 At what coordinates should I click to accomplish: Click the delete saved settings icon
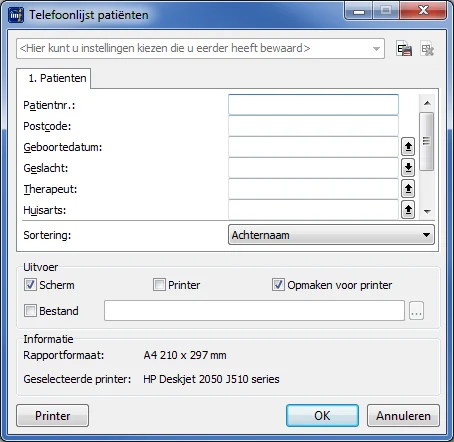point(427,49)
